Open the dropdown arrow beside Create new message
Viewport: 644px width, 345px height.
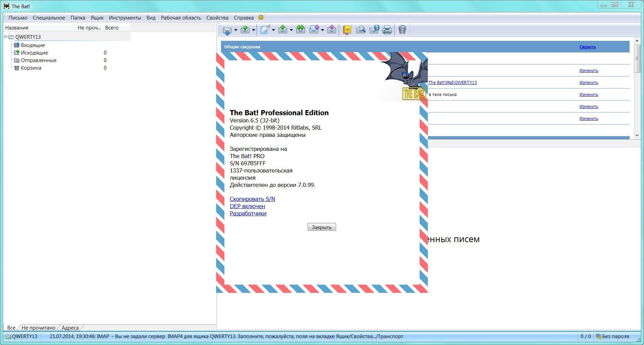273,30
